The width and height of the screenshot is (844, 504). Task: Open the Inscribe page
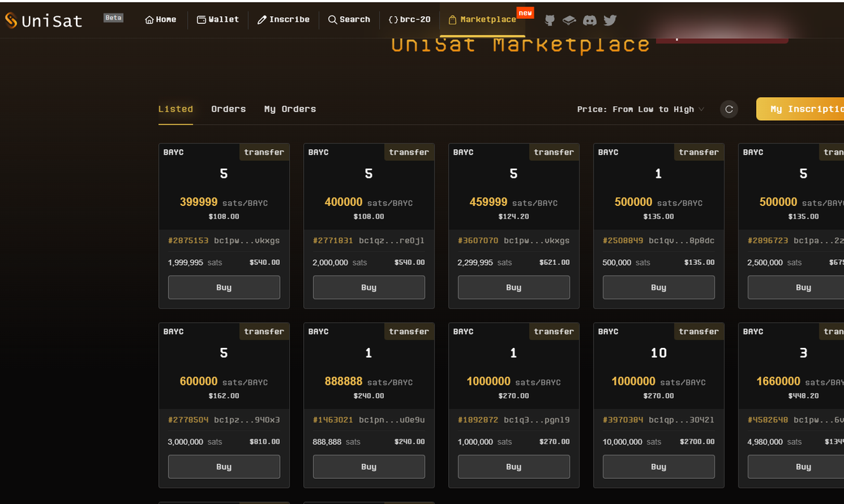tap(284, 20)
